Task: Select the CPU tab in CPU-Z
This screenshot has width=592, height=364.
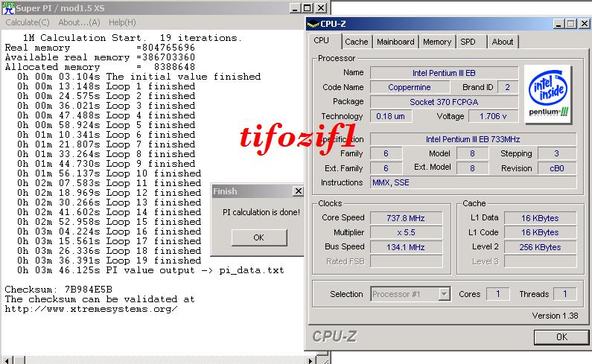Action: [321, 41]
